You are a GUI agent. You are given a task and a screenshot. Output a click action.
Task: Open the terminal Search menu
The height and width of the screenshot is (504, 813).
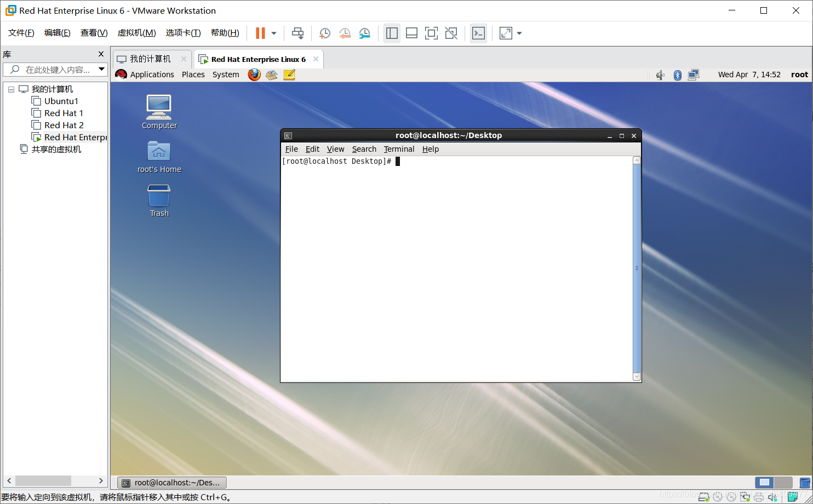tap(364, 149)
